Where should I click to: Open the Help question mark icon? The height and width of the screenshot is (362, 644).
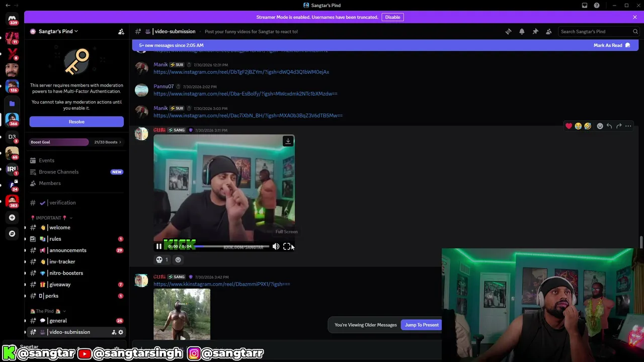(597, 5)
